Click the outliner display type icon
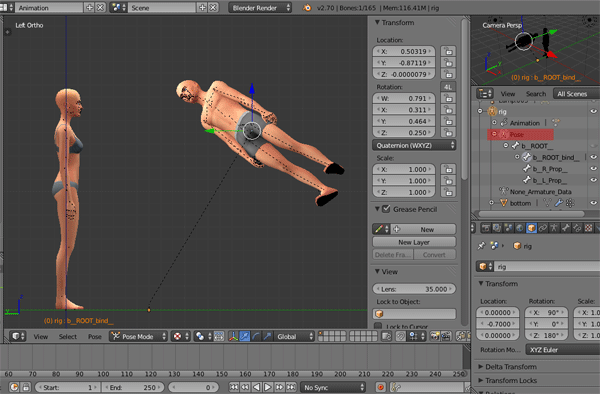 (485, 93)
